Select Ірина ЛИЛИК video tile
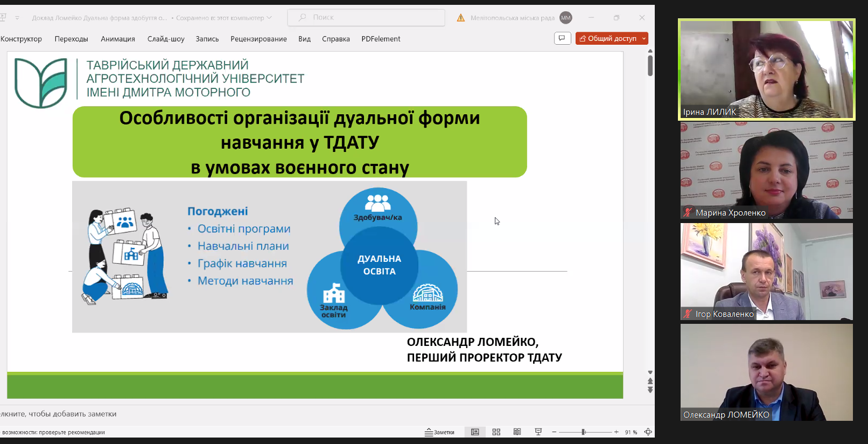Viewport: 868px width, 444px height. tap(767, 70)
